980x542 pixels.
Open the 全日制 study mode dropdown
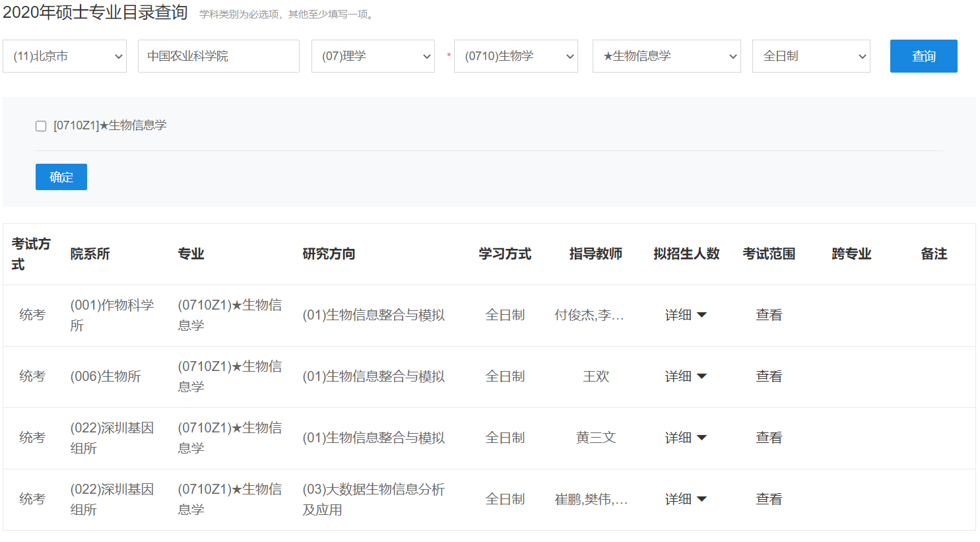tap(810, 56)
